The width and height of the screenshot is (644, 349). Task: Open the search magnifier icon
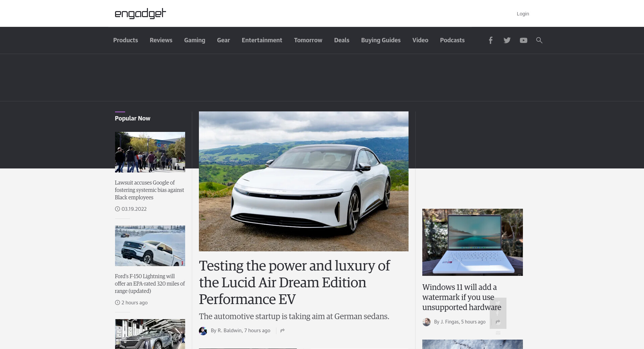[539, 40]
